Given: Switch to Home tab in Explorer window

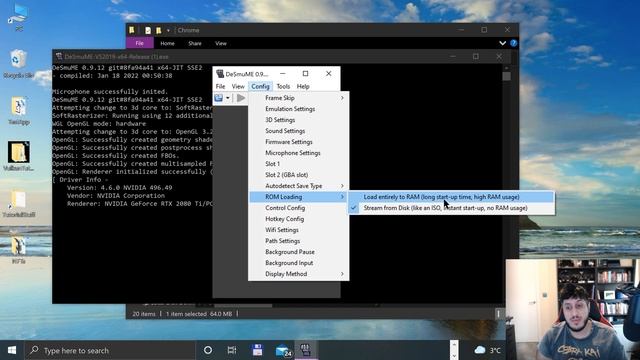Looking at the screenshot, I should pyautogui.click(x=167, y=43).
